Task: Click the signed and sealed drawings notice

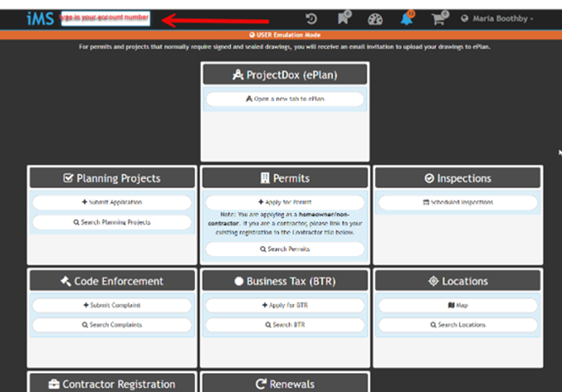Action: pos(285,47)
